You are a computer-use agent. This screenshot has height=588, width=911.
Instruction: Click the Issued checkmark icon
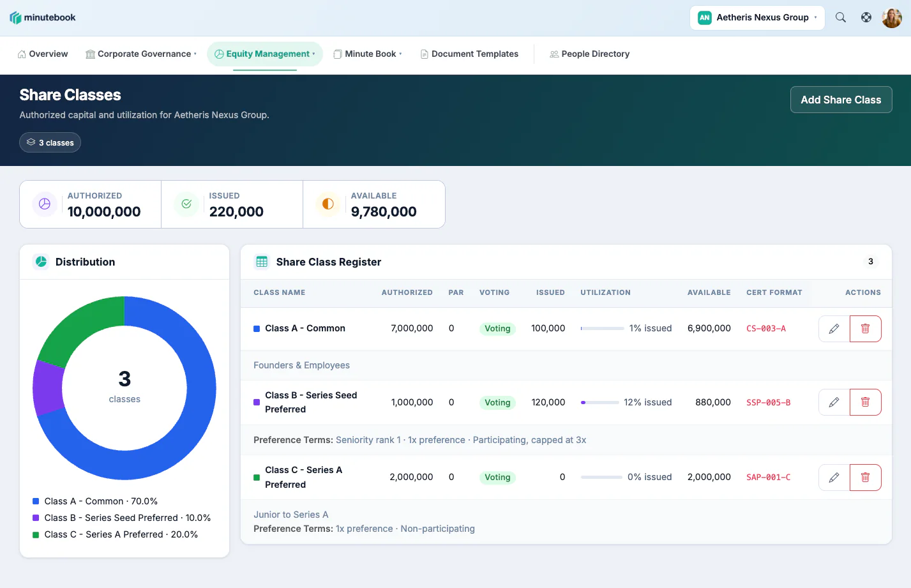coord(186,204)
